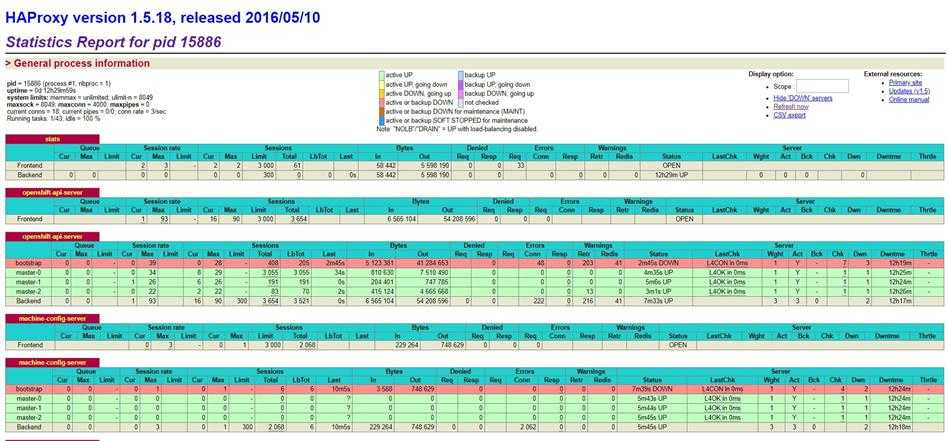Viewport: 948px width, 441px height.
Task: Click the 'active UP' legend color swatch
Action: click(x=381, y=75)
